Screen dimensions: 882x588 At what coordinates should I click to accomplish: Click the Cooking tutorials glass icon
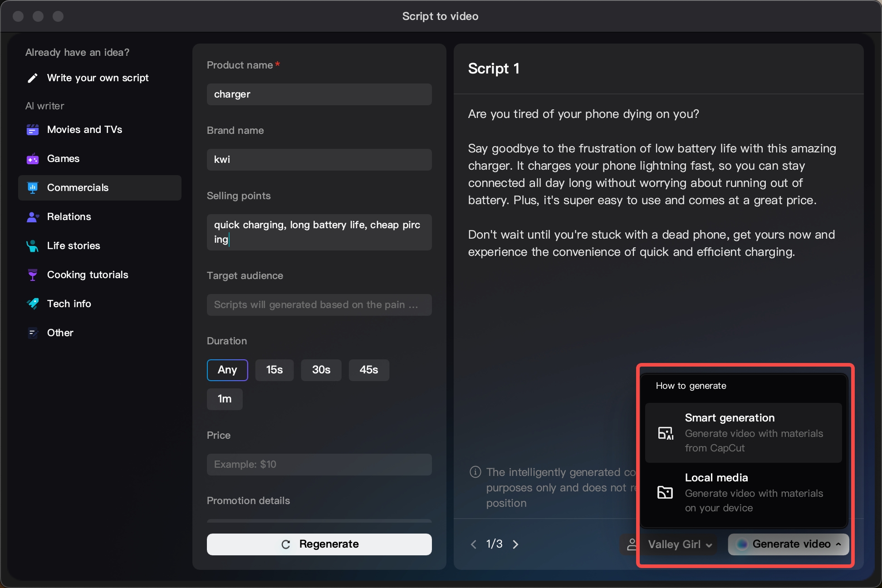pos(32,275)
